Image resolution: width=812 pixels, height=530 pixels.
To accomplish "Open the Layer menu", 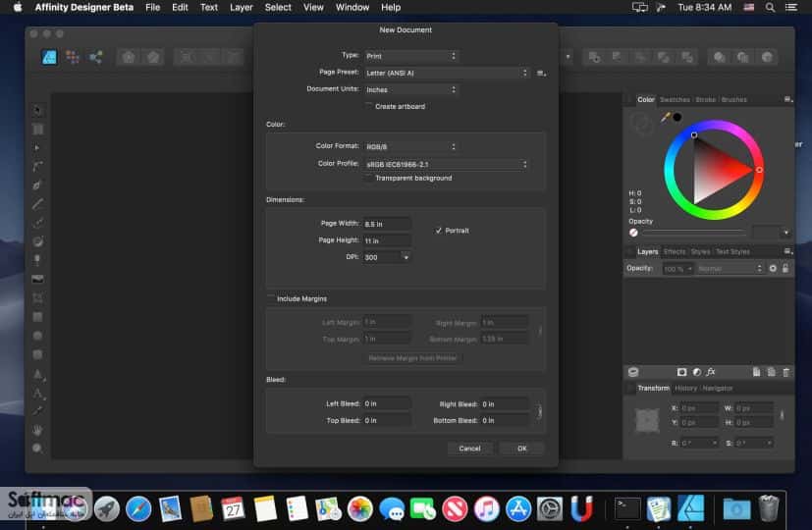I will tap(242, 7).
